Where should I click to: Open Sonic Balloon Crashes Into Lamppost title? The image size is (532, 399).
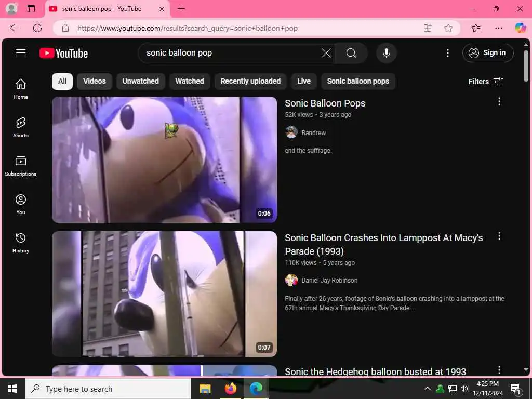coord(384,245)
